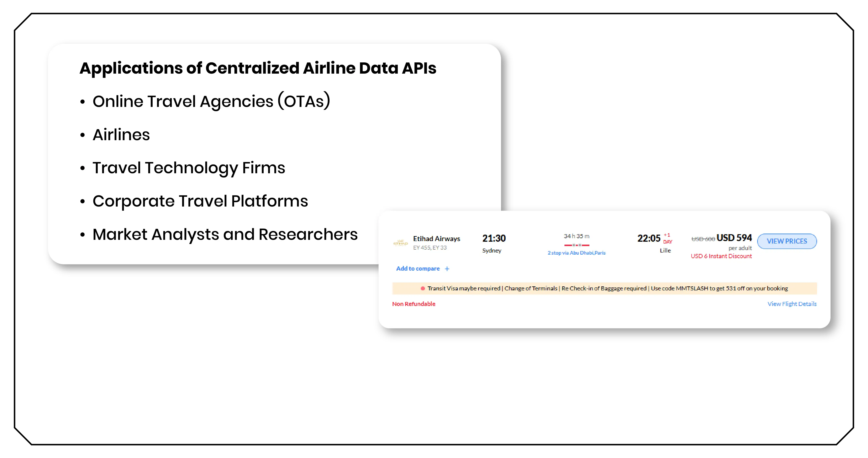Click the plus icon next to Add to compare
This screenshot has width=868, height=458.
tap(447, 269)
